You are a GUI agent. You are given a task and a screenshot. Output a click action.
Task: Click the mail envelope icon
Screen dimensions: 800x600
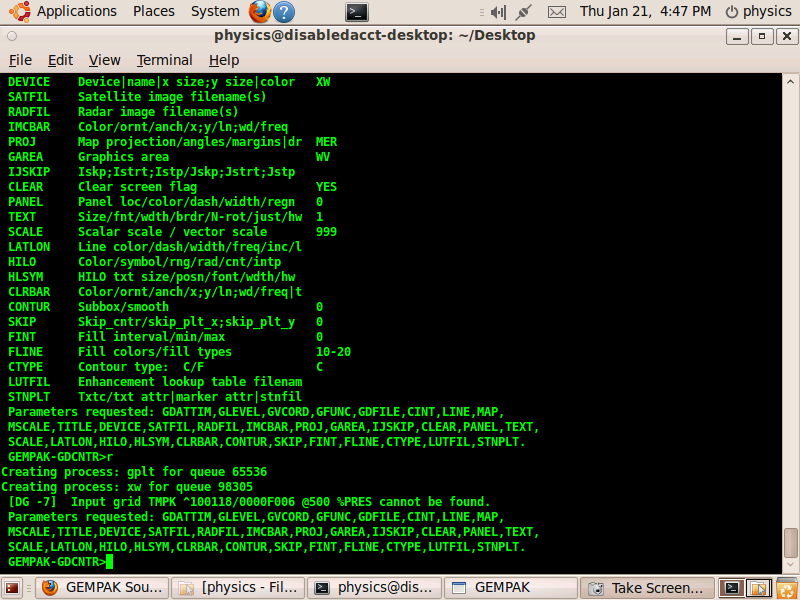557,12
